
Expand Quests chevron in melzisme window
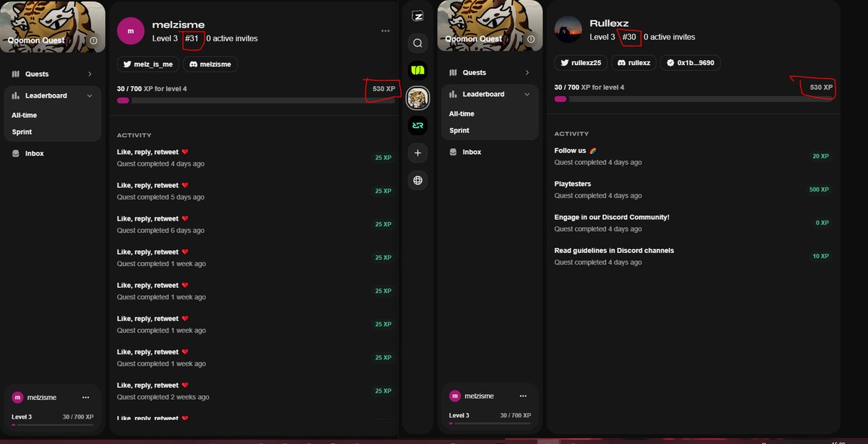90,74
